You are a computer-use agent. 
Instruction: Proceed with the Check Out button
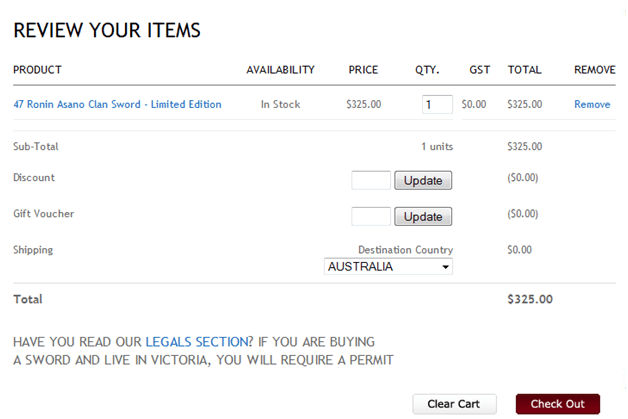pyautogui.click(x=558, y=404)
